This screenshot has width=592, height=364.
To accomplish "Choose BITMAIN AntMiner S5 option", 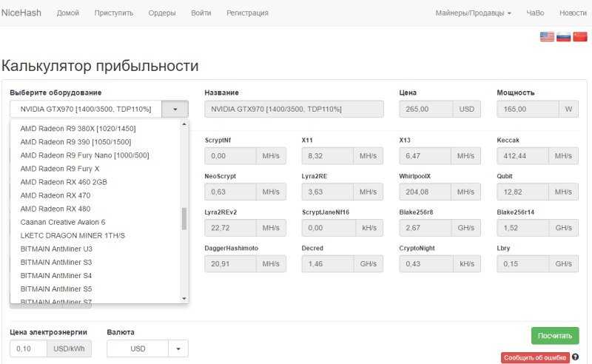I will click(56, 289).
